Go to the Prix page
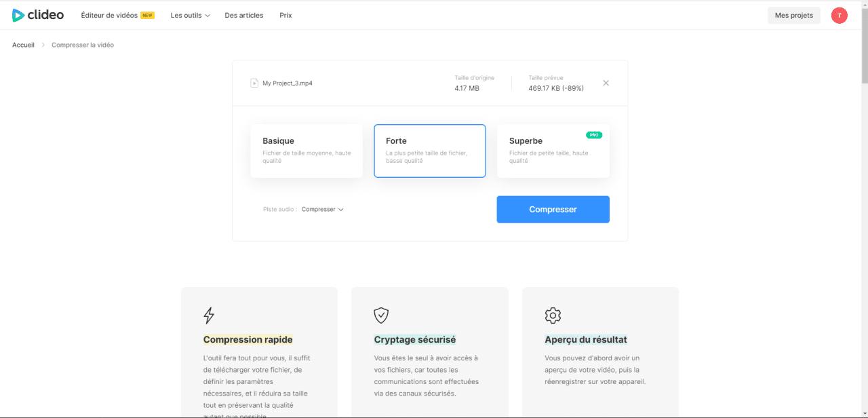Image resolution: width=868 pixels, height=418 pixels. [x=285, y=15]
